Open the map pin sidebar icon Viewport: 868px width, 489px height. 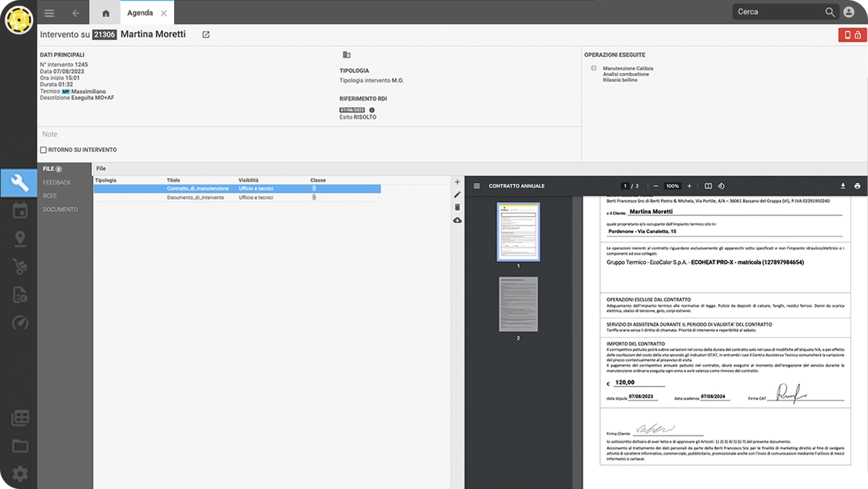click(x=20, y=238)
